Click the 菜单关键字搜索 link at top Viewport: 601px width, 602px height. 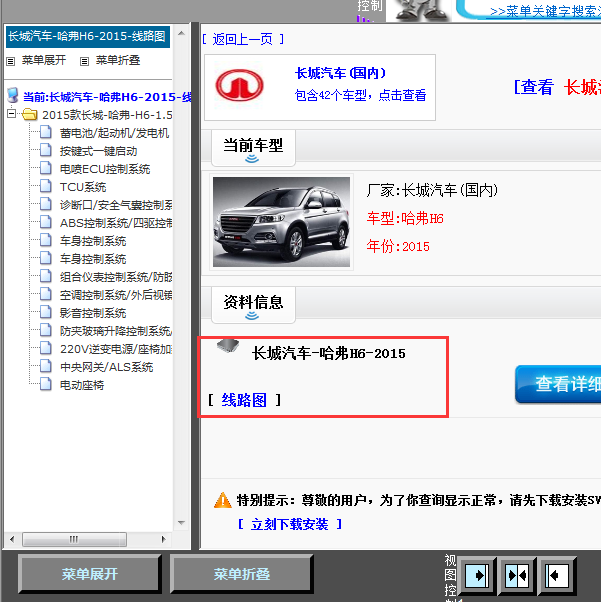point(545,12)
